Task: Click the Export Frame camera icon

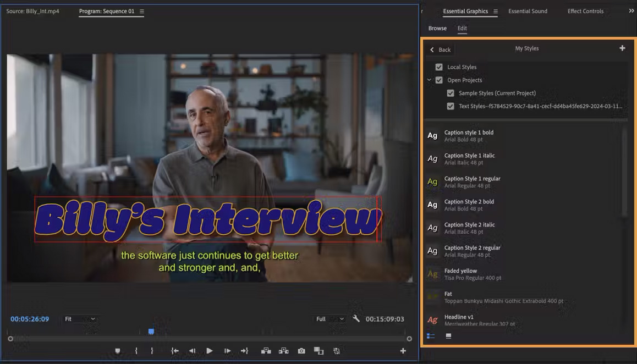Action: (301, 351)
